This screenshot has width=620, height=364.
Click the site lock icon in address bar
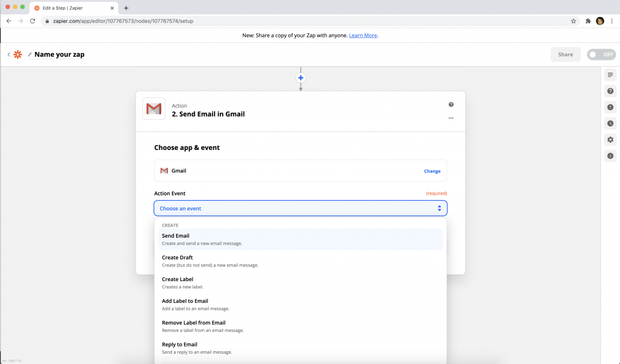[47, 21]
